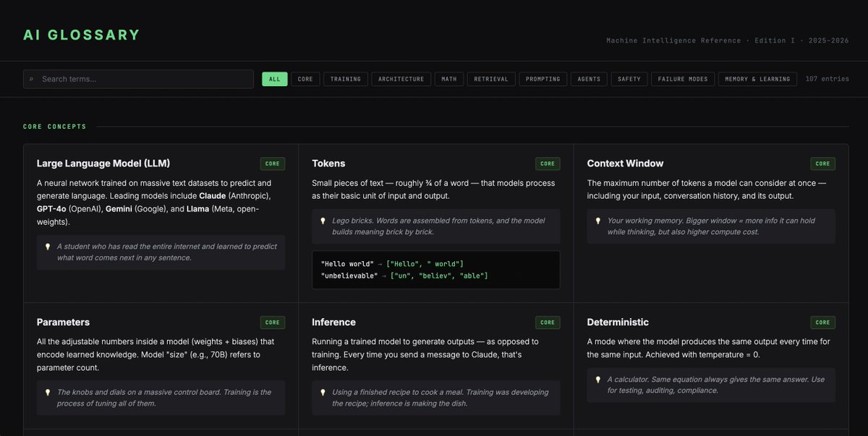Click the Deterministic card heading
The width and height of the screenshot is (868, 436).
click(x=618, y=322)
